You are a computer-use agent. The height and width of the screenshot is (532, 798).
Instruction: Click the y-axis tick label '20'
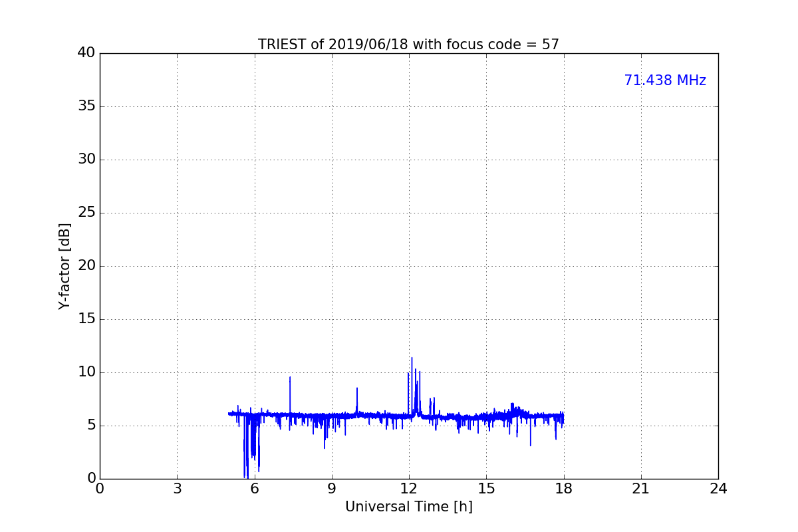pyautogui.click(x=86, y=266)
